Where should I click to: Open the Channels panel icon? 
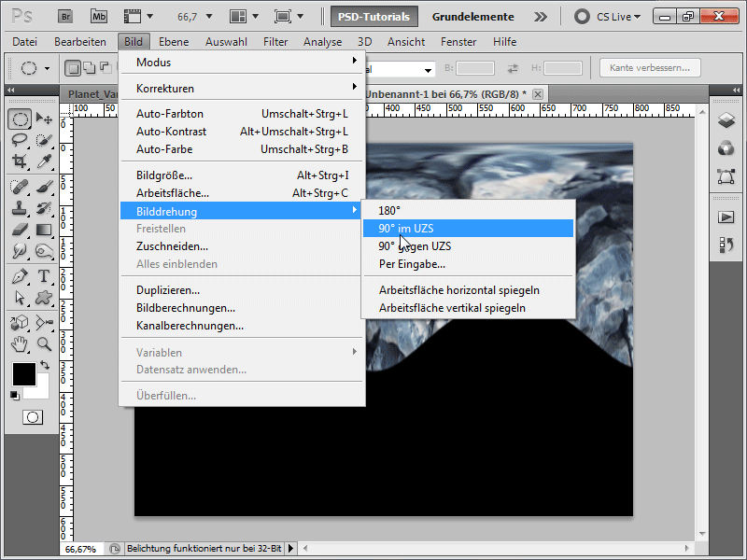tap(726, 148)
